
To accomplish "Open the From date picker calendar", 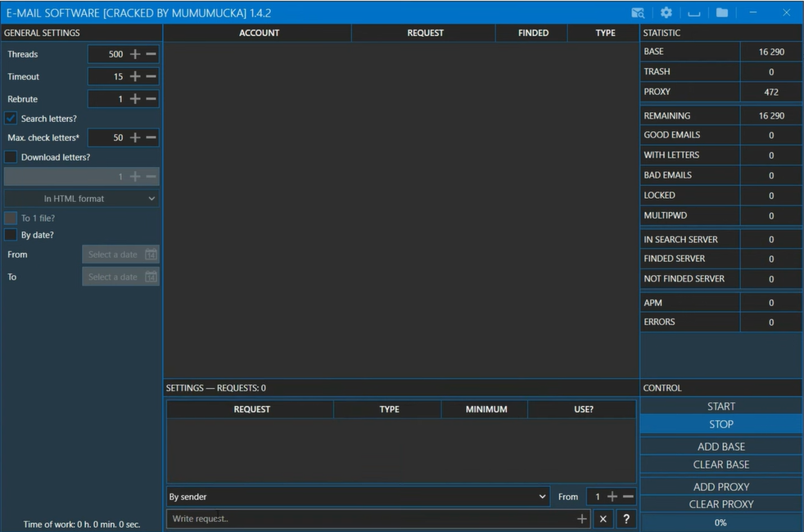I will pyautogui.click(x=151, y=255).
